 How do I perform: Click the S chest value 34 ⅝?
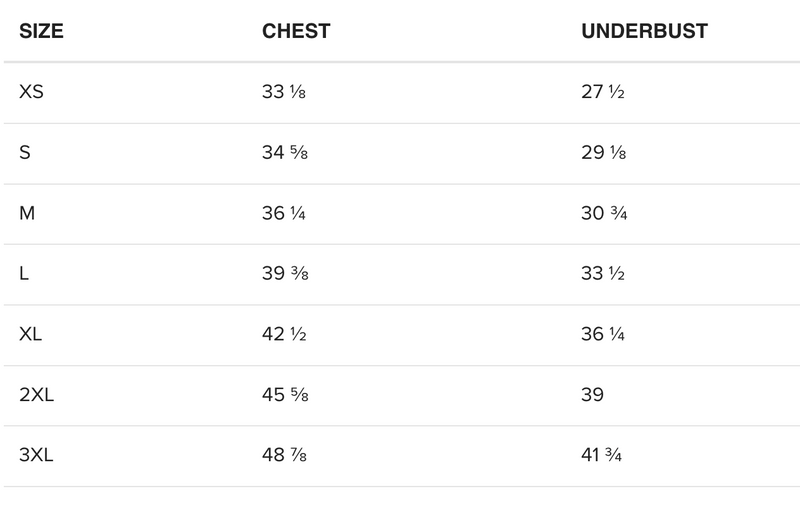tap(284, 153)
